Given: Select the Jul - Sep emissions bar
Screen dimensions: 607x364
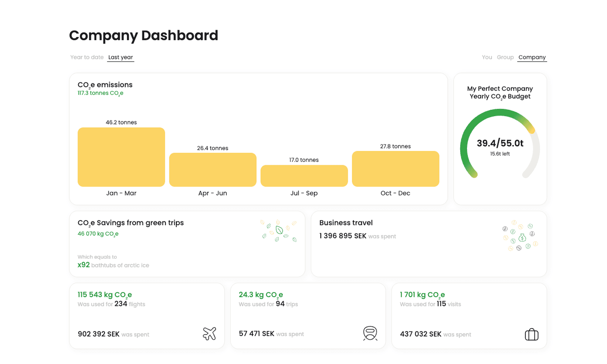Looking at the screenshot, I should 304,175.
